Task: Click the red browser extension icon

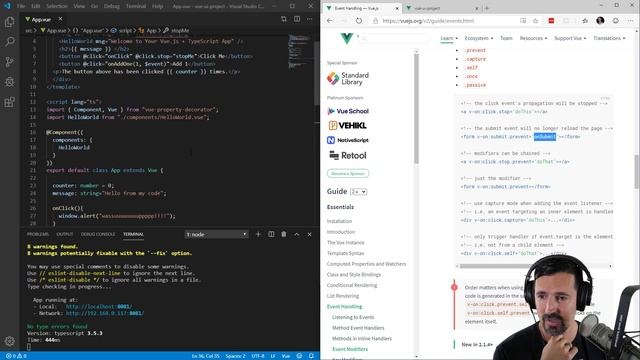Action: tap(551, 21)
